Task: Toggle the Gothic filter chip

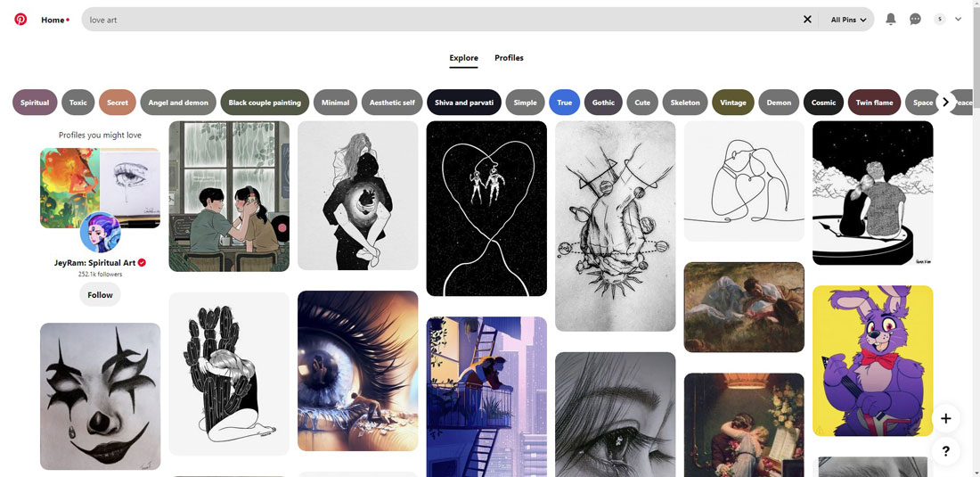Action: click(x=603, y=103)
